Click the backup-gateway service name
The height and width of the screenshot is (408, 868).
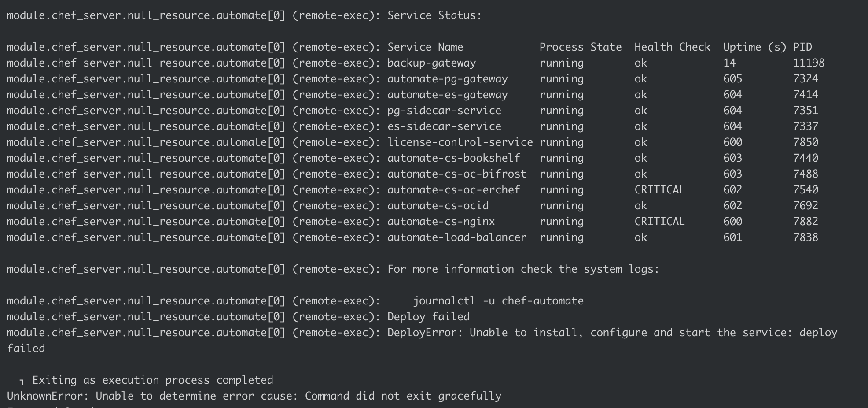tap(431, 63)
